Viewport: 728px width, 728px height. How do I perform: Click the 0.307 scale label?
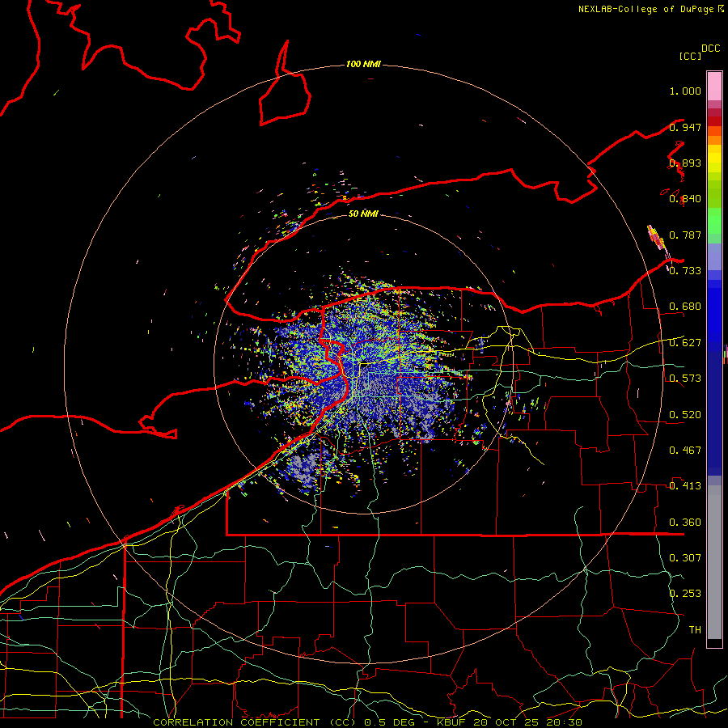[x=685, y=558]
